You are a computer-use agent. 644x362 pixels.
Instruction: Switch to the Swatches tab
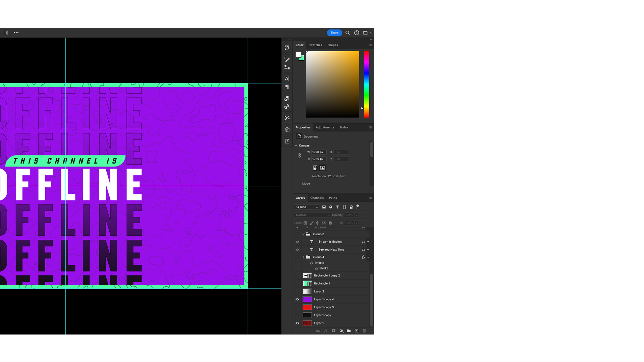click(x=315, y=45)
